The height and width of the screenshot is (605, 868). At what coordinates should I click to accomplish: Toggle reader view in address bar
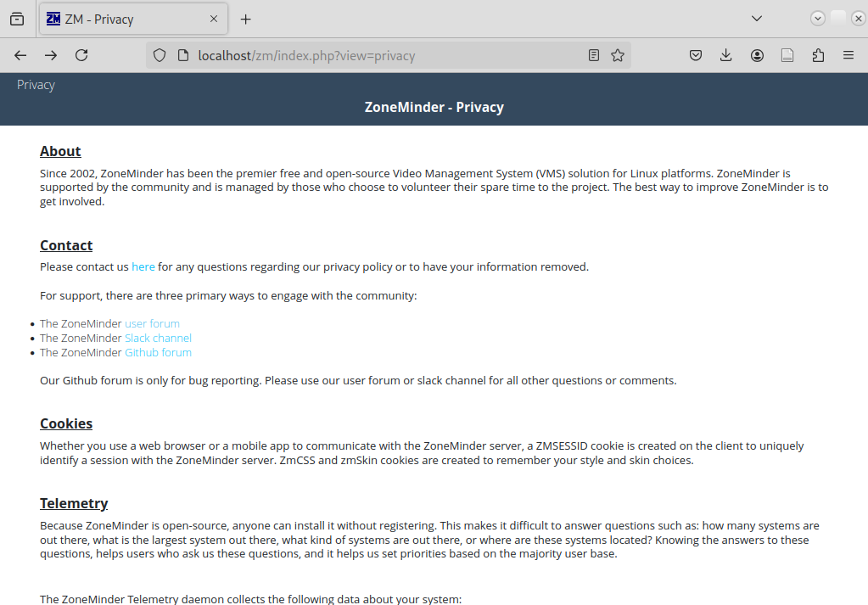click(x=593, y=55)
